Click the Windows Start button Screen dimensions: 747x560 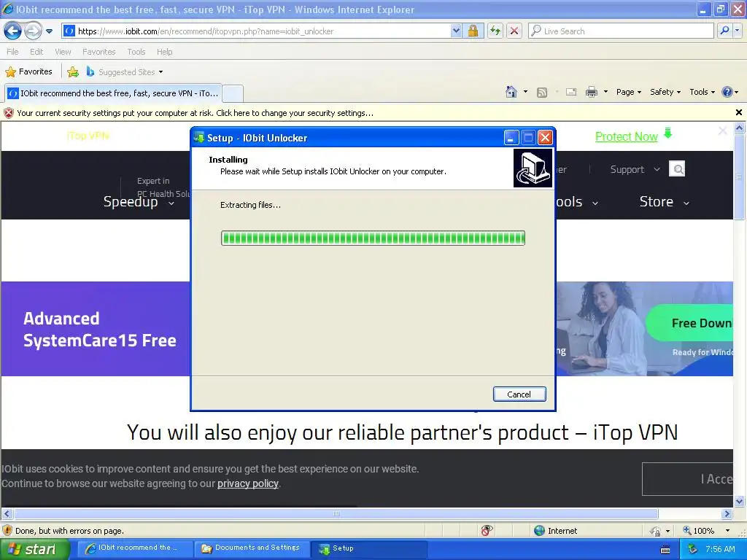35,549
